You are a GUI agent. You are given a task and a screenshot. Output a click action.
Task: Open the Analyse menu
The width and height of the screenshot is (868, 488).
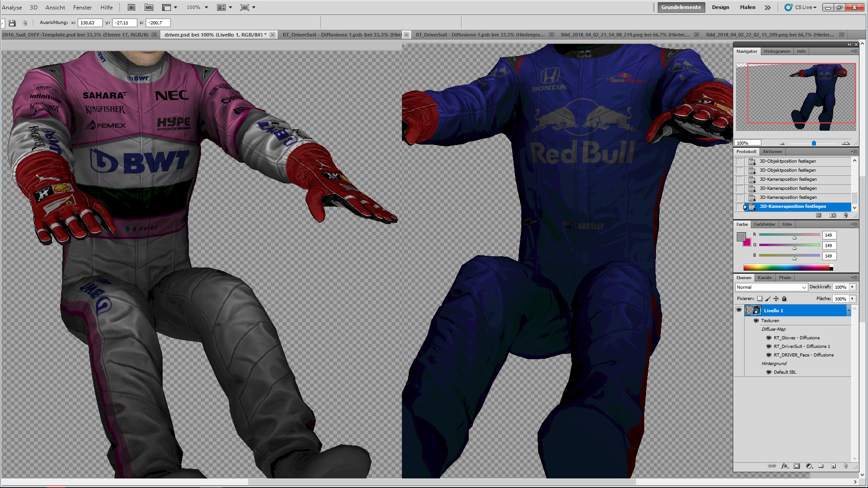click(x=12, y=7)
